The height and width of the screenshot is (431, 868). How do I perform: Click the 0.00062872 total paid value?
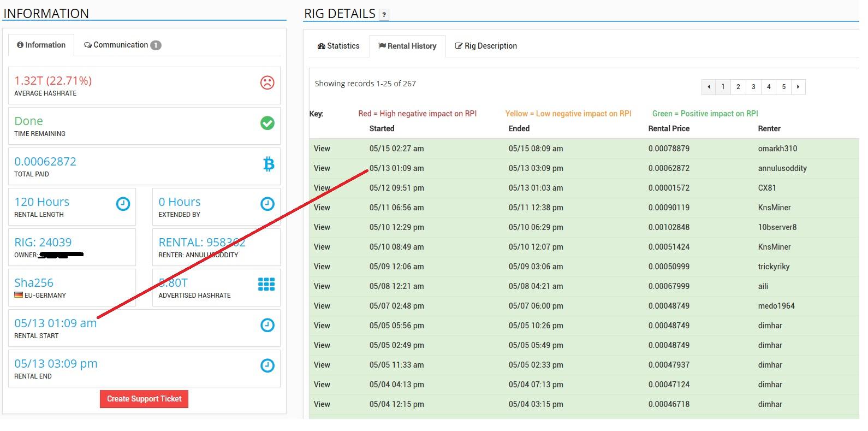pos(45,161)
